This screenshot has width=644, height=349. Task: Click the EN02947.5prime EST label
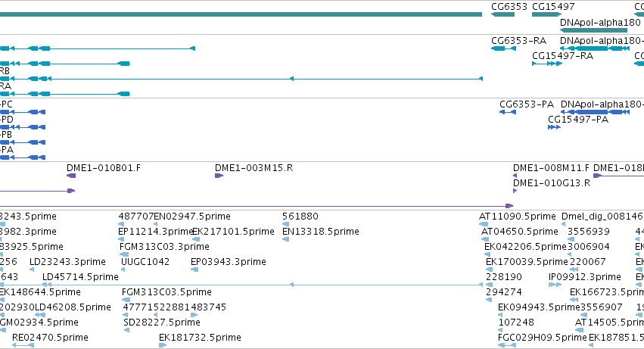[192, 217]
